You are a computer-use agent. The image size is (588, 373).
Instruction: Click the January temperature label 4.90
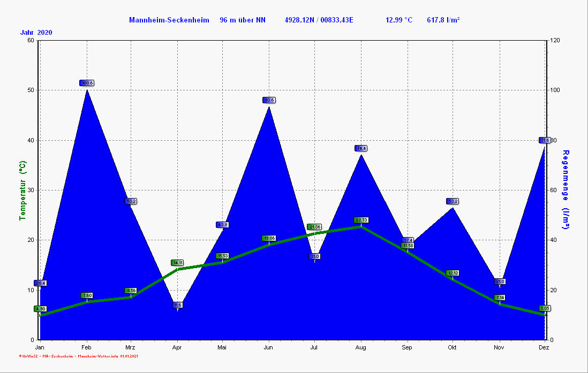coord(40,309)
